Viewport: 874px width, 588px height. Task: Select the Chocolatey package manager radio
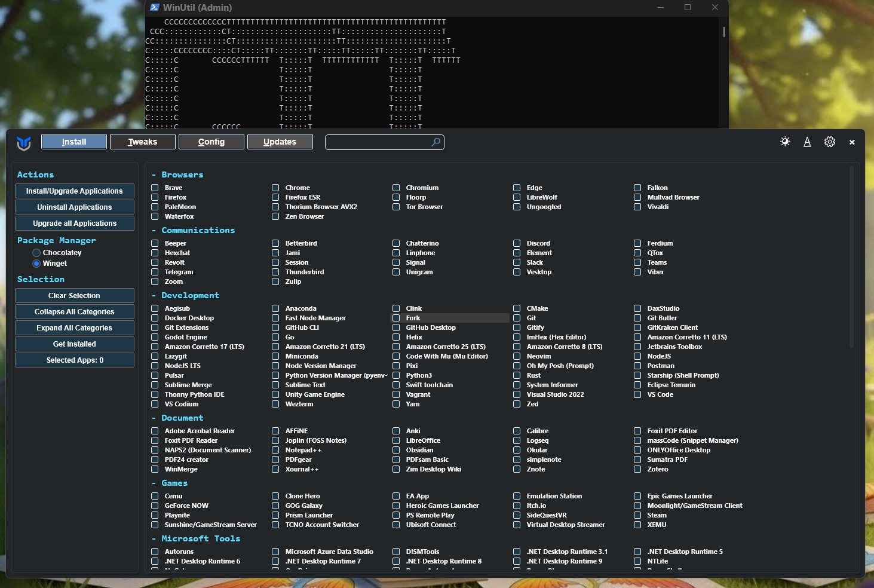click(x=36, y=253)
